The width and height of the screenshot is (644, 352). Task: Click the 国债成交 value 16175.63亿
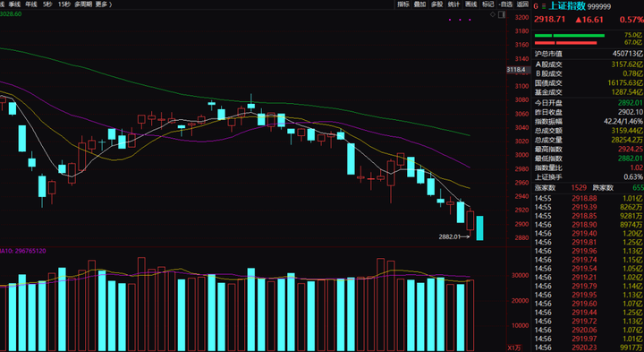coord(625,83)
